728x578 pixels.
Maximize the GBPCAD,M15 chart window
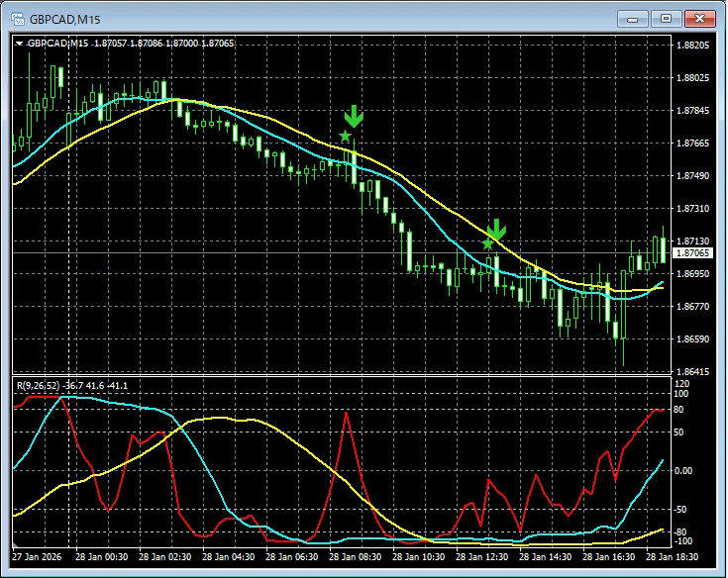tap(667, 18)
